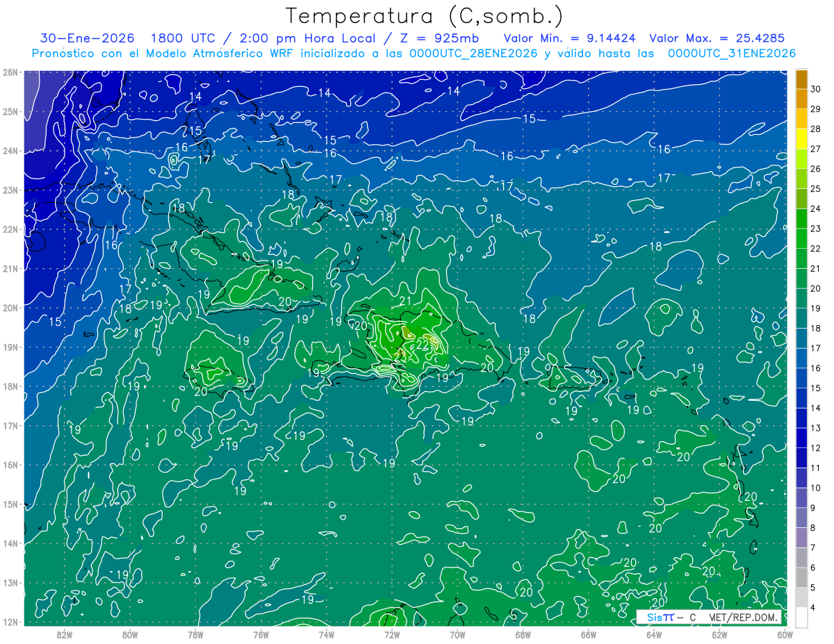Click the "21N" latitude axis label
834x644 pixels.
tap(10, 268)
